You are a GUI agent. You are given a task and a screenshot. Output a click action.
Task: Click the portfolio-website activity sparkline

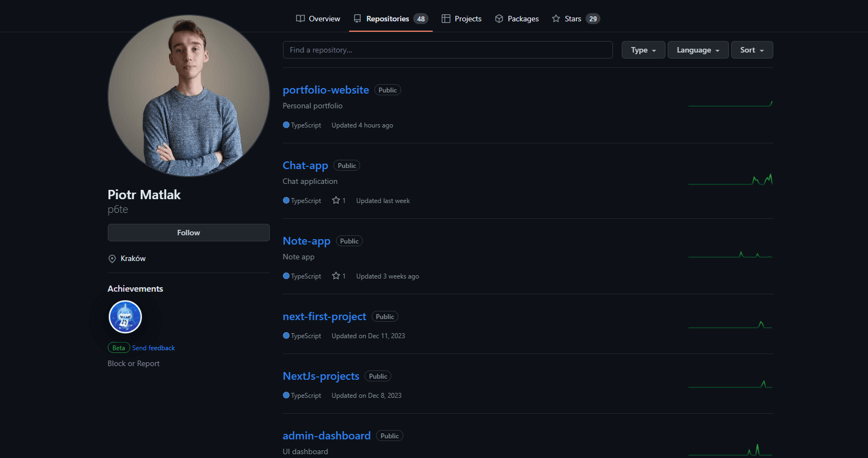[x=731, y=103]
